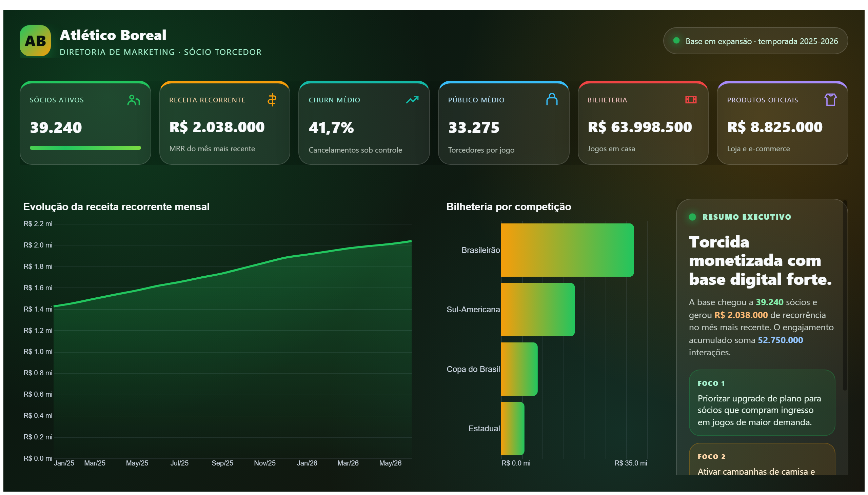Click the ticket icon on Bilheteria card

(691, 100)
